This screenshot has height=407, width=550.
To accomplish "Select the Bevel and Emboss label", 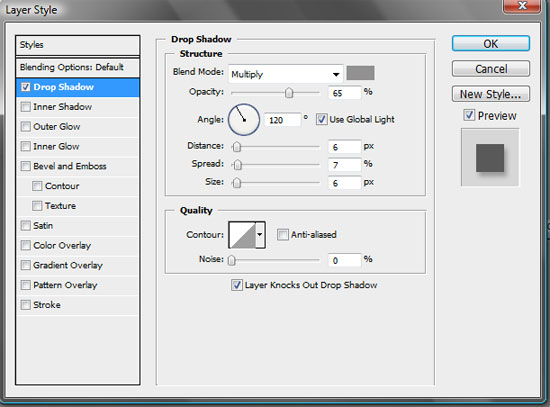I will point(69,166).
